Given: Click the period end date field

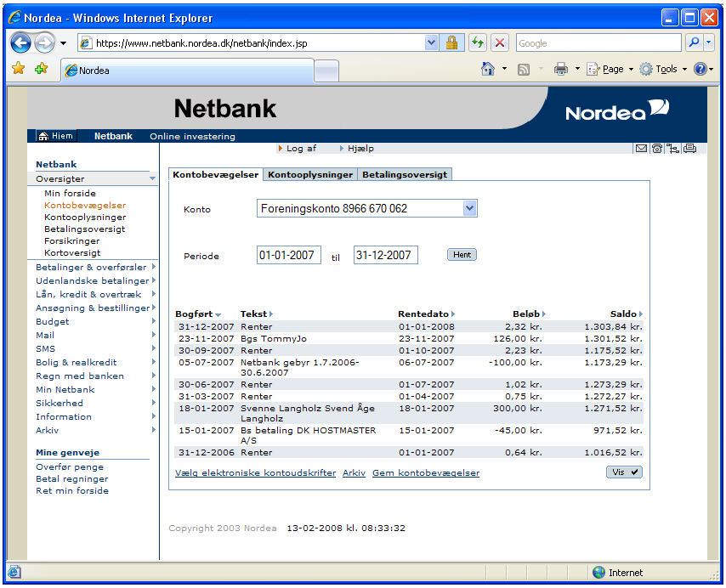Looking at the screenshot, I should coord(386,255).
